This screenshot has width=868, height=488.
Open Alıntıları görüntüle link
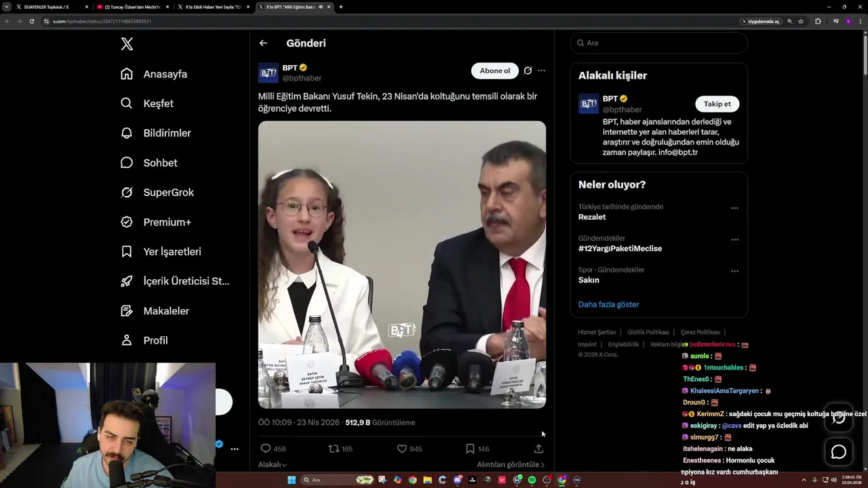511,464
